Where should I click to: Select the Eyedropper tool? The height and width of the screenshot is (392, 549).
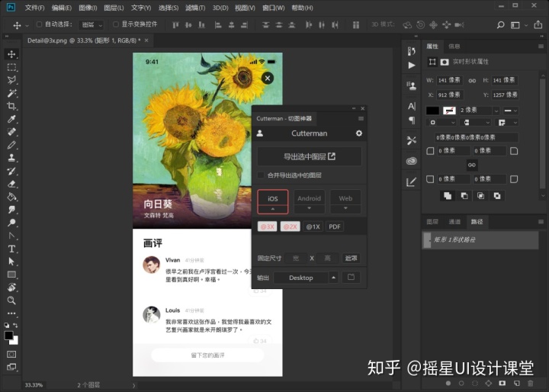click(x=11, y=119)
